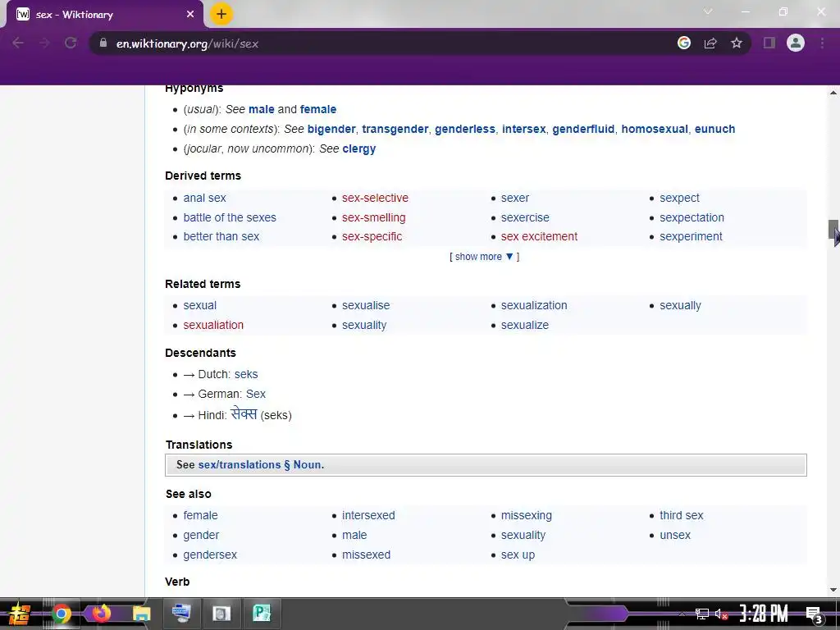Open the Dutch seks descendant link
This screenshot has height=630, width=840.
[x=246, y=374]
